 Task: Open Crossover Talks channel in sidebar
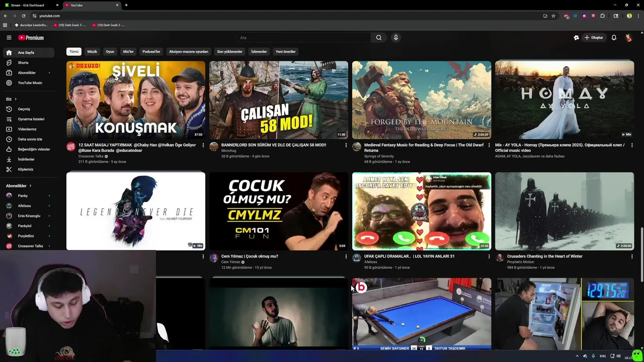30,246
